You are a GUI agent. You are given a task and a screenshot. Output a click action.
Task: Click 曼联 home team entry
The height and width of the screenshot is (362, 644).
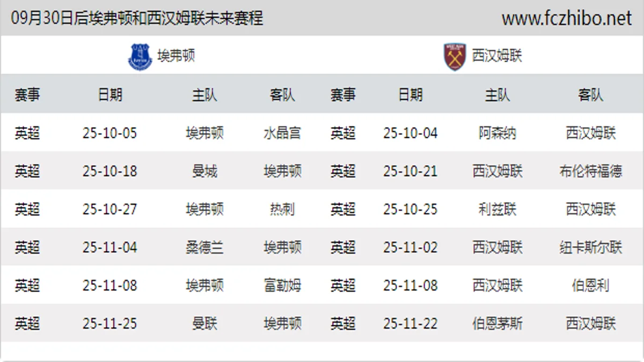click(204, 323)
